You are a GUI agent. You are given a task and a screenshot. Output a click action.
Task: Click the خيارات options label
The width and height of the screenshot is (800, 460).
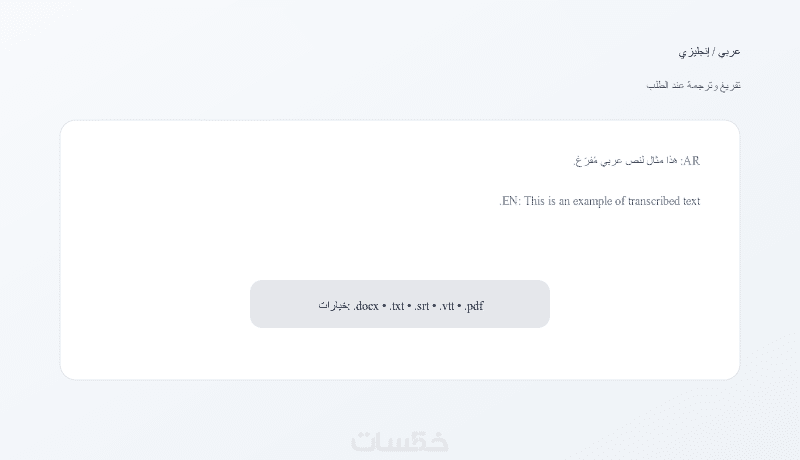(x=333, y=305)
